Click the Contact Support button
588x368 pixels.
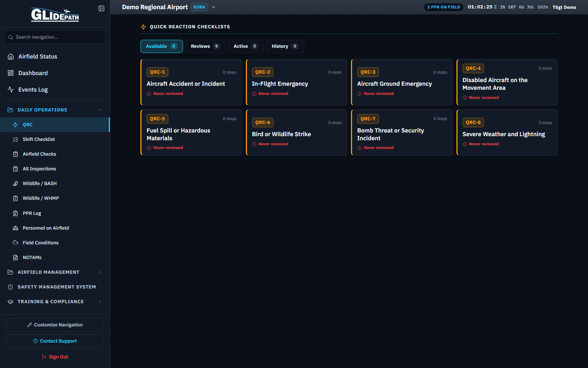point(55,341)
